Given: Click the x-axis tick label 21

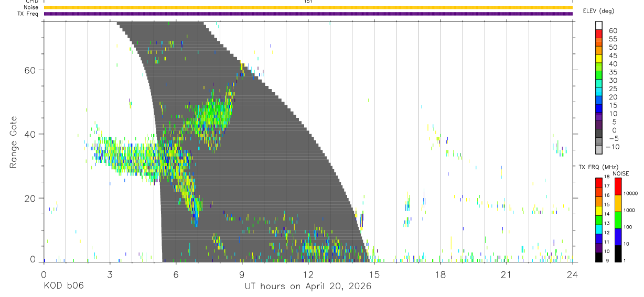Looking at the screenshot, I should [506, 274].
